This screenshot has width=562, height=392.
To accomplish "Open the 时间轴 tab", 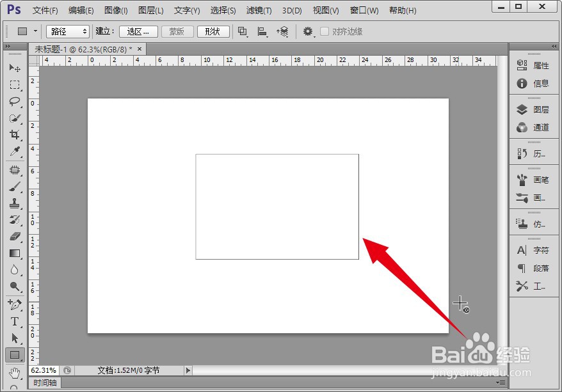I will tap(45, 382).
